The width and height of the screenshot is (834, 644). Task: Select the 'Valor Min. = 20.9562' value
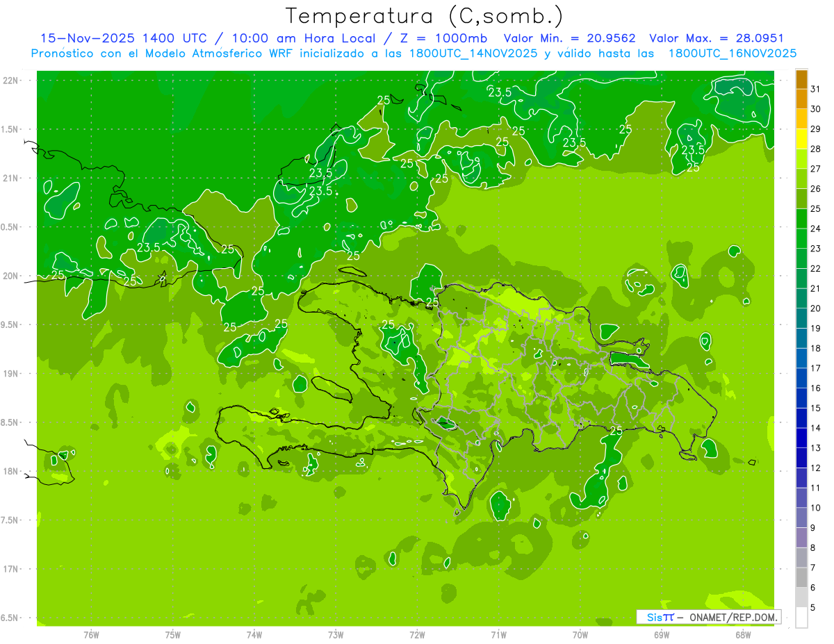[x=570, y=38]
